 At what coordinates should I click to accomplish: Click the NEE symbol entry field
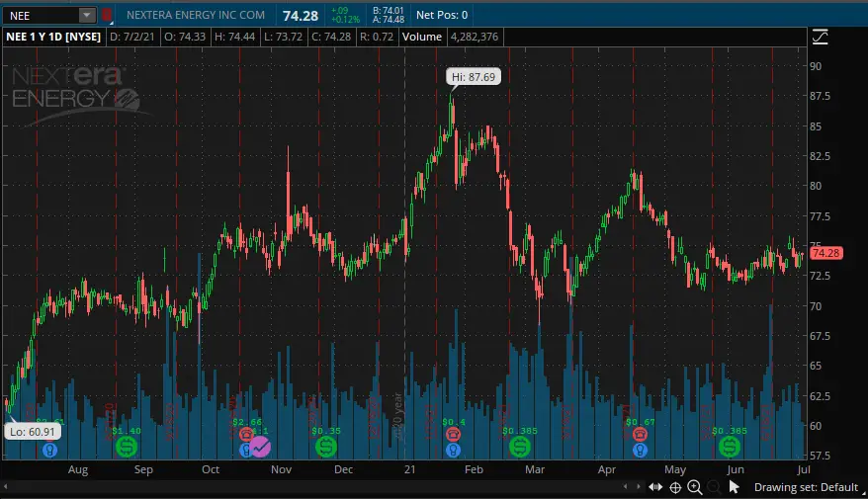coord(41,15)
